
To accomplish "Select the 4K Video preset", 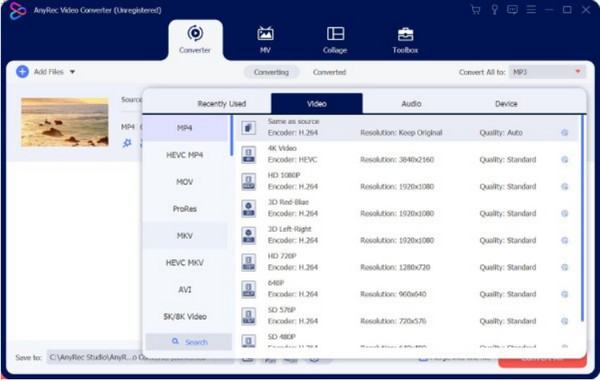I will tap(406, 155).
